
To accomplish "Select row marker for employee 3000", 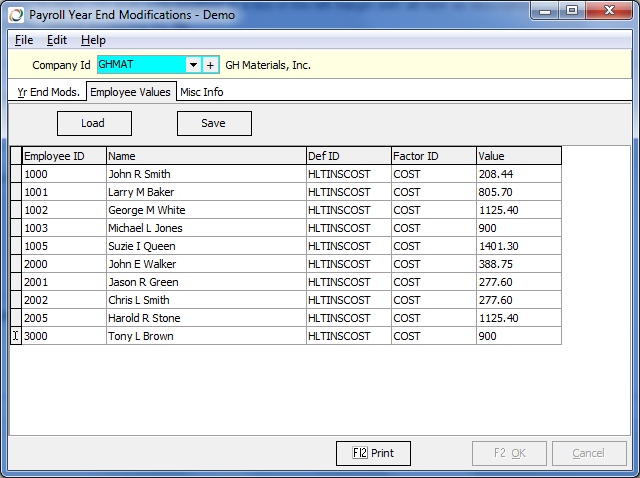I will [x=15, y=336].
